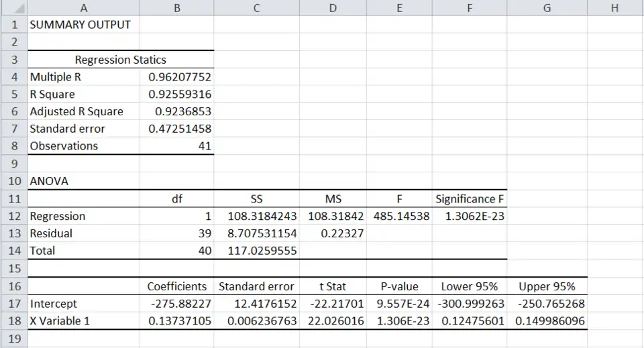Click the X Variable 1 label cell
Image resolution: width=644 pixels, height=348 pixels.
(83, 321)
